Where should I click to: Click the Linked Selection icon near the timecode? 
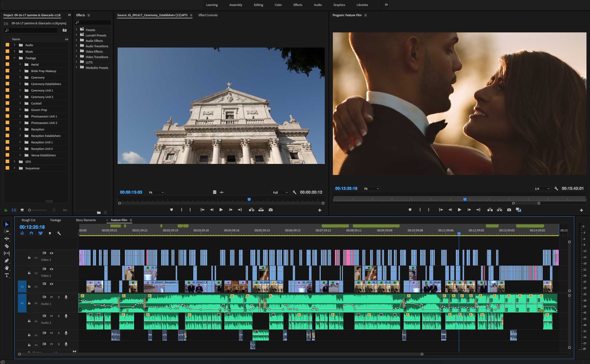[x=41, y=234]
